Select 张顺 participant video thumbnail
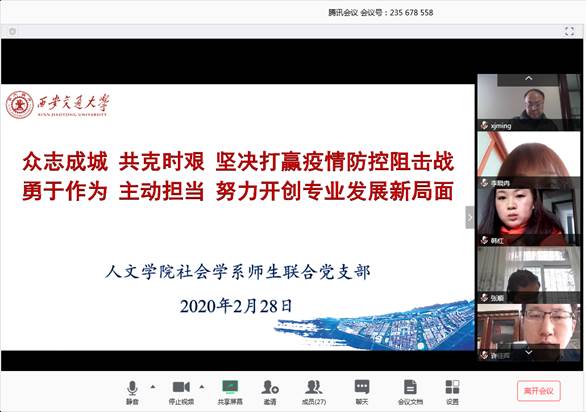 pyautogui.click(x=529, y=275)
